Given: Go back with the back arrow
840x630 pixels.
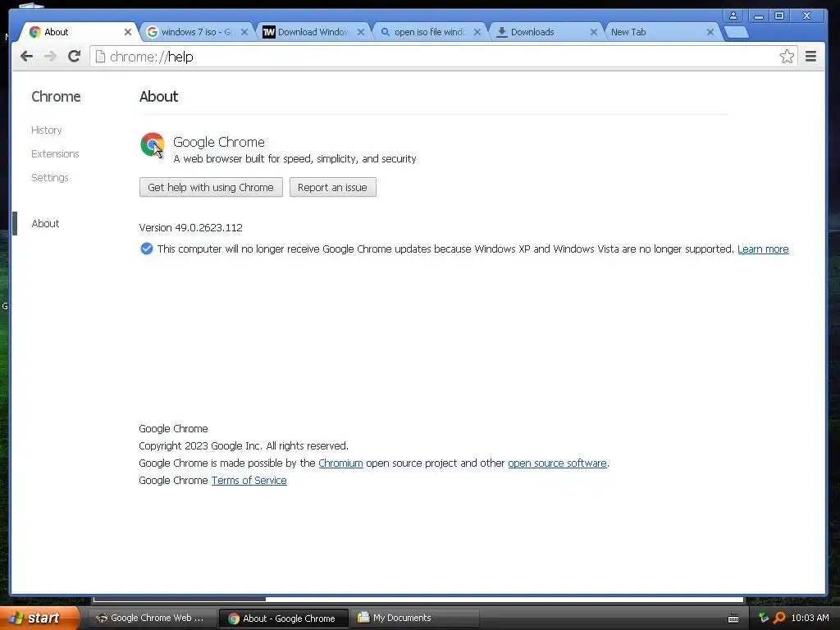Looking at the screenshot, I should tap(26, 57).
